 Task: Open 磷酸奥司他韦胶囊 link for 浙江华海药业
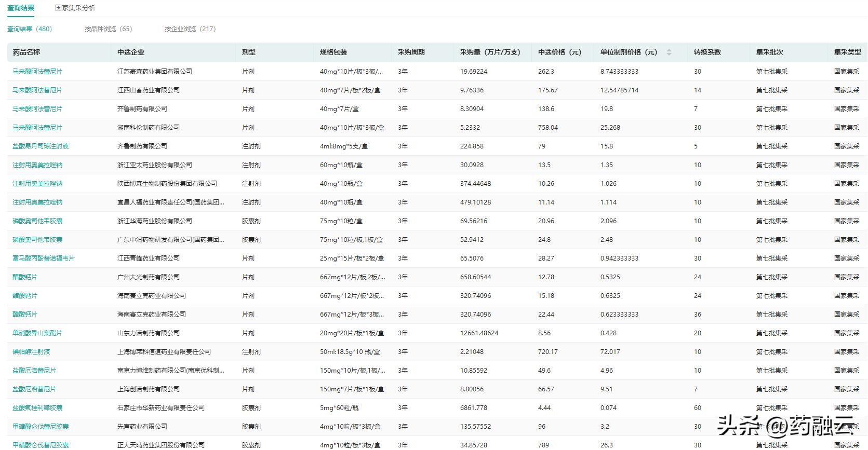tap(37, 221)
